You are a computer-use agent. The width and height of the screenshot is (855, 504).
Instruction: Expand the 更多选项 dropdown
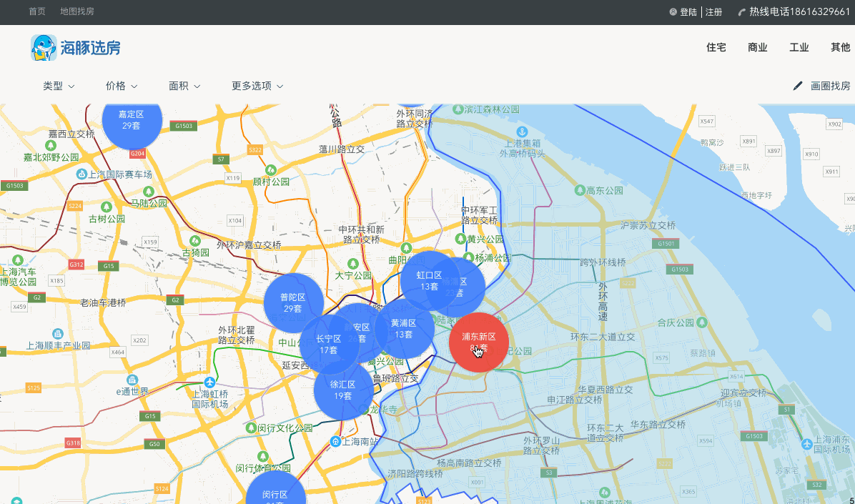click(x=257, y=86)
